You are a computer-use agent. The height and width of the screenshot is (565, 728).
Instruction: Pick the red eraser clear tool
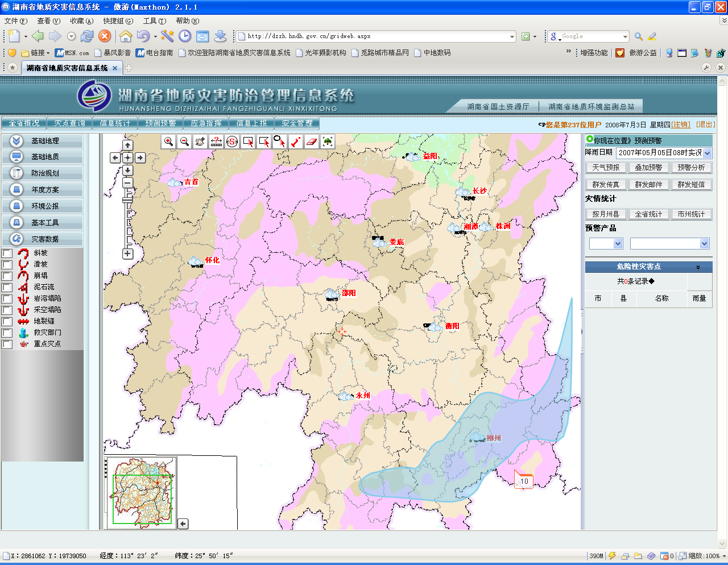311,142
